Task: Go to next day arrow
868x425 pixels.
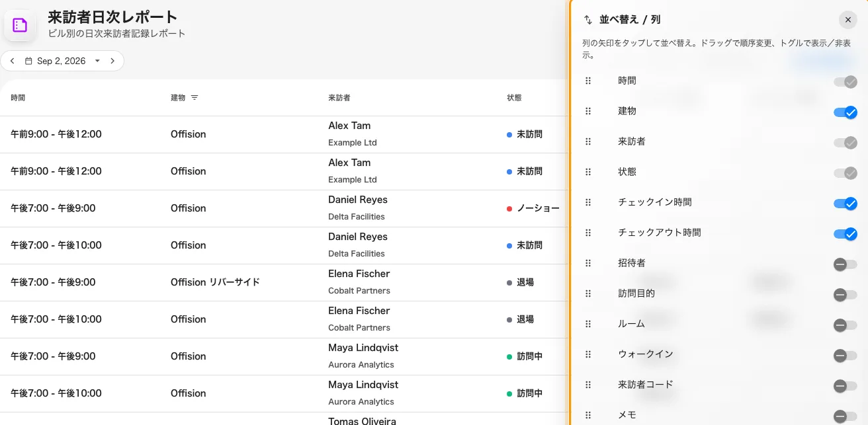Action: pyautogui.click(x=112, y=61)
